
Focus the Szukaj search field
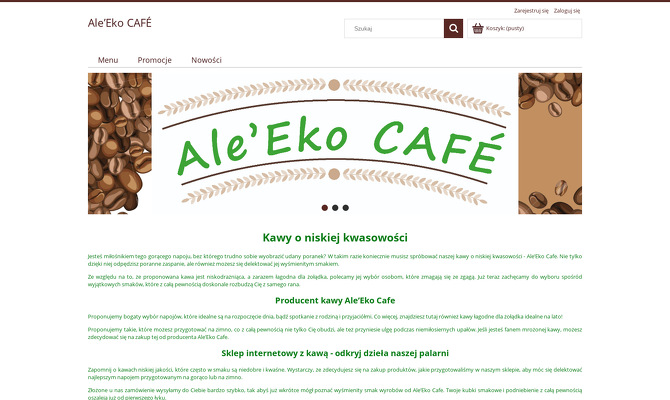pos(394,28)
